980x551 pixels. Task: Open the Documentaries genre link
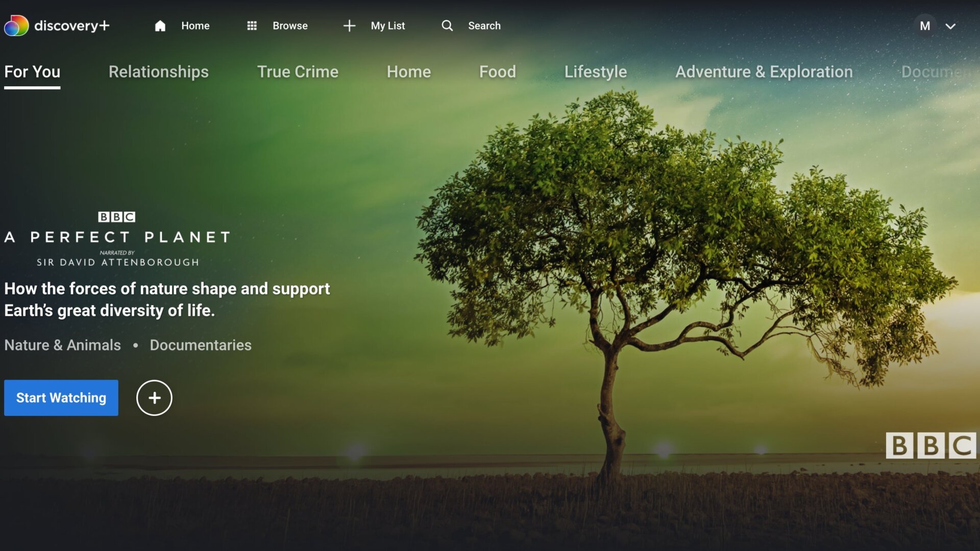tap(201, 345)
